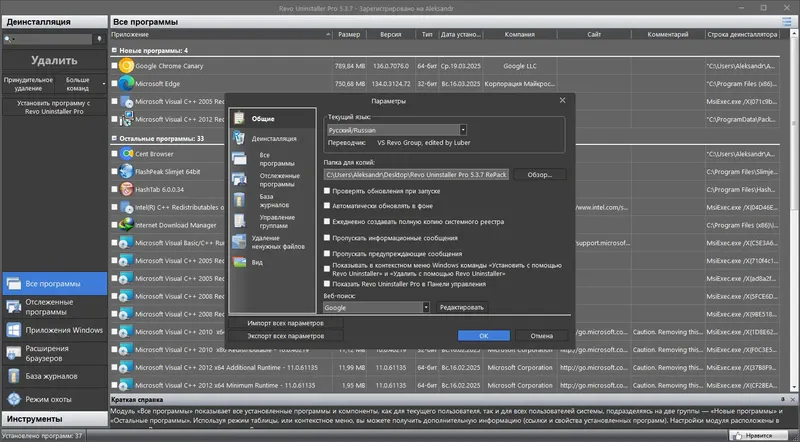
Task: Click the FlashPeak Slimjet program icon
Action: [x=126, y=171]
